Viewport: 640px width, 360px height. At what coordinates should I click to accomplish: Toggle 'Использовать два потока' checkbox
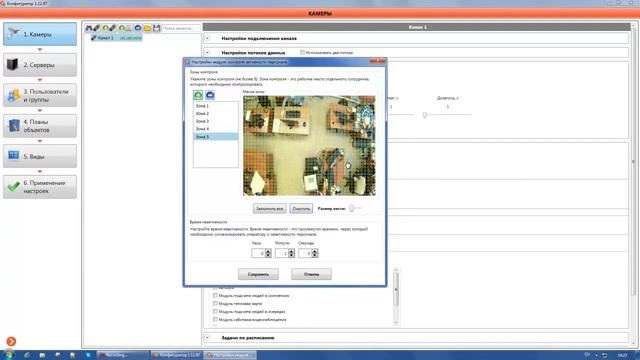click(x=302, y=53)
